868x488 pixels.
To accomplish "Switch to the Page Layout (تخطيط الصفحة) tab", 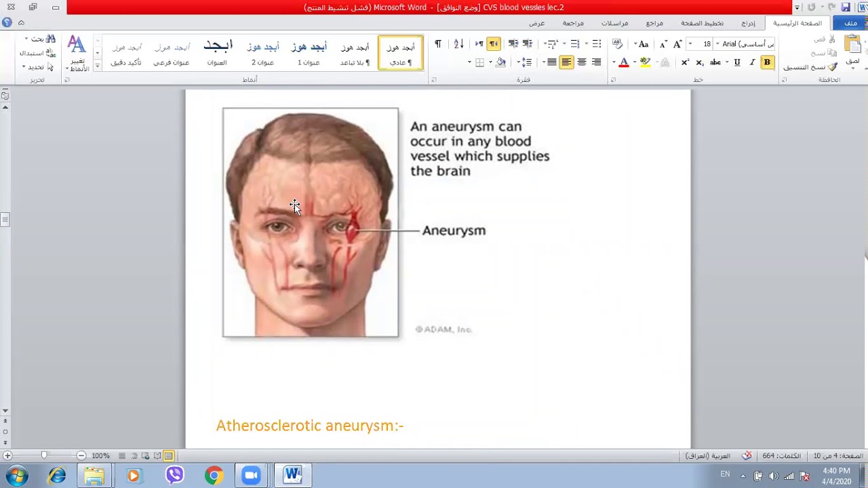I will point(702,23).
